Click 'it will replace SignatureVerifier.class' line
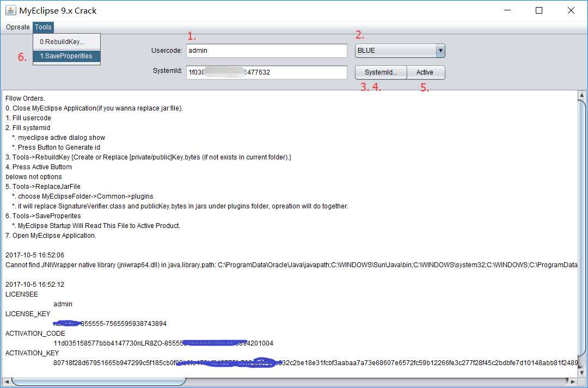 click(x=180, y=206)
